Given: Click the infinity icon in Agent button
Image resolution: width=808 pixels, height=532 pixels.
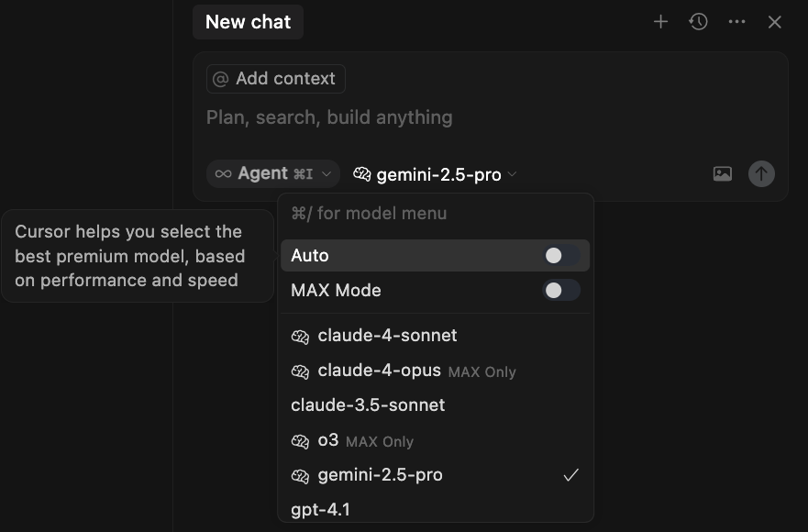Looking at the screenshot, I should point(223,173).
